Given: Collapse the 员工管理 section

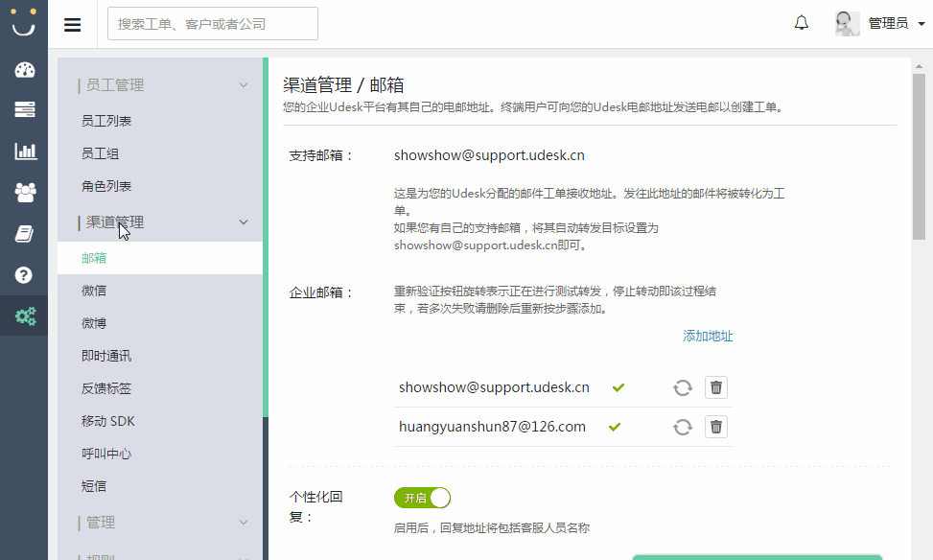Looking at the screenshot, I should 244,85.
